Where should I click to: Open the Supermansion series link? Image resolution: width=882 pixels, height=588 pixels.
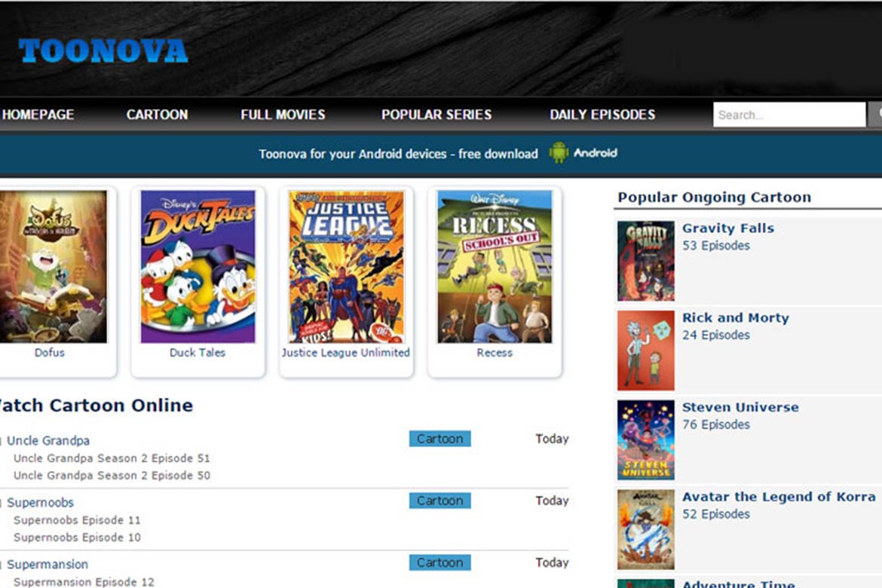click(x=47, y=565)
